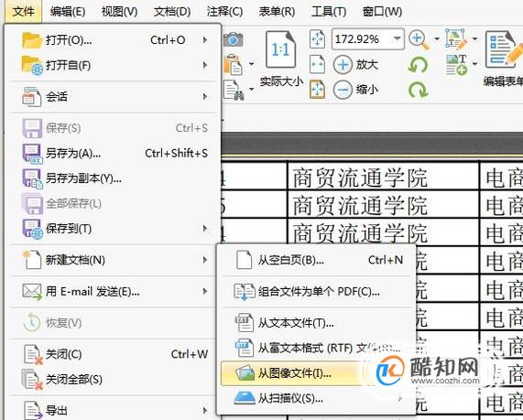Expand the Save To submenu arrow
This screenshot has height=420, width=523.
point(205,229)
